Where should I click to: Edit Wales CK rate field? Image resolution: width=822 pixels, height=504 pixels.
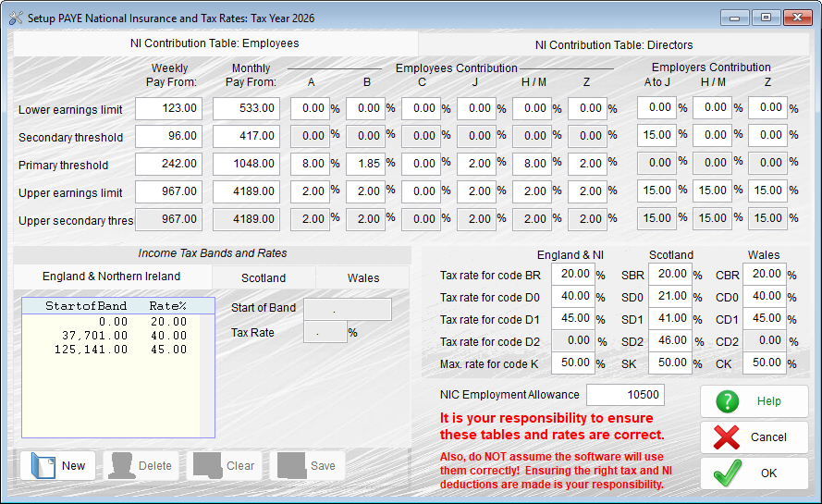(x=765, y=363)
